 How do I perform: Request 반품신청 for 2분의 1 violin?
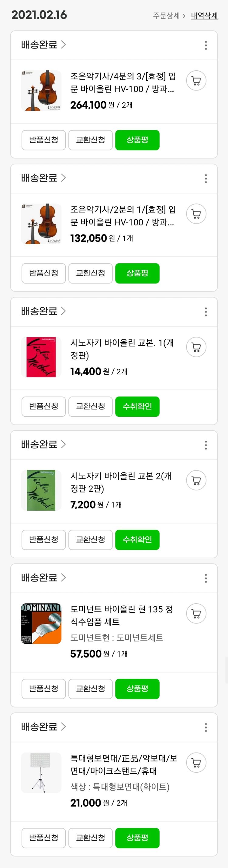click(x=43, y=273)
